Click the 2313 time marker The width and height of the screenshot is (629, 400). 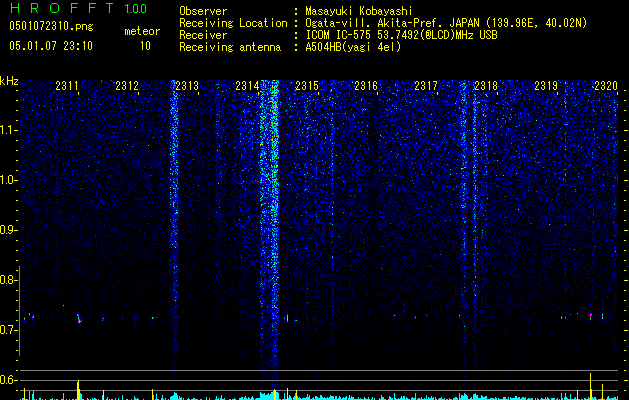[x=187, y=86]
